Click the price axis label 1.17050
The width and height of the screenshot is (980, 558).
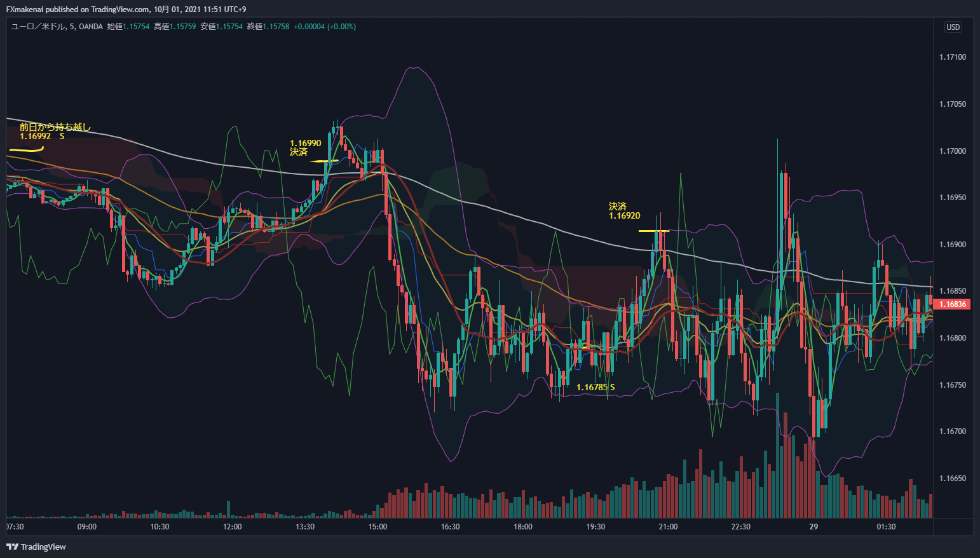(x=953, y=104)
